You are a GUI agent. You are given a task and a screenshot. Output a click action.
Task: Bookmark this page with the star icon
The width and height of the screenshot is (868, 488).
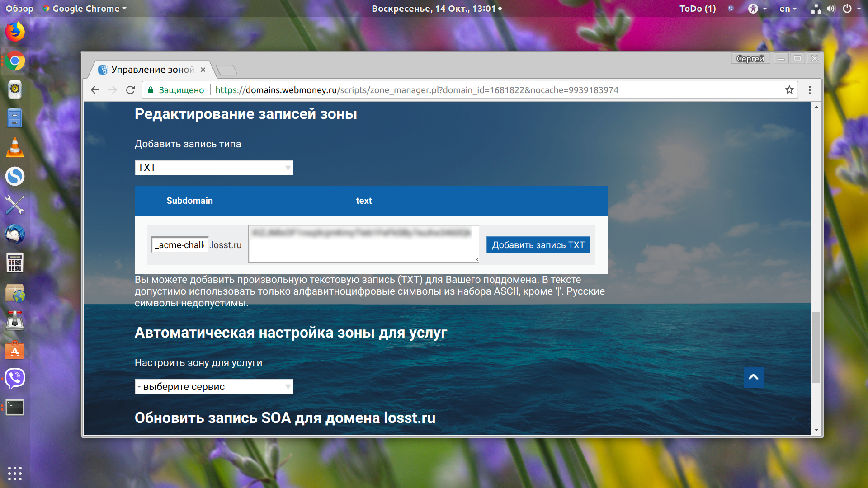[x=789, y=90]
